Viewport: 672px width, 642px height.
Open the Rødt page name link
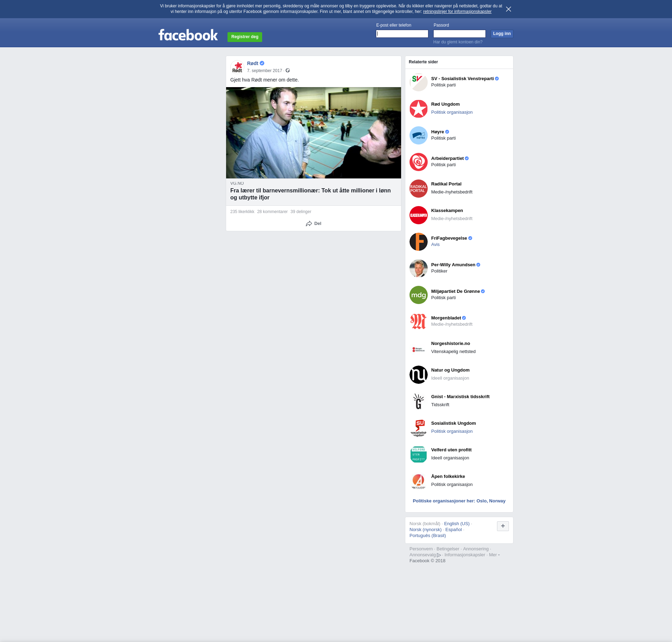(x=253, y=63)
